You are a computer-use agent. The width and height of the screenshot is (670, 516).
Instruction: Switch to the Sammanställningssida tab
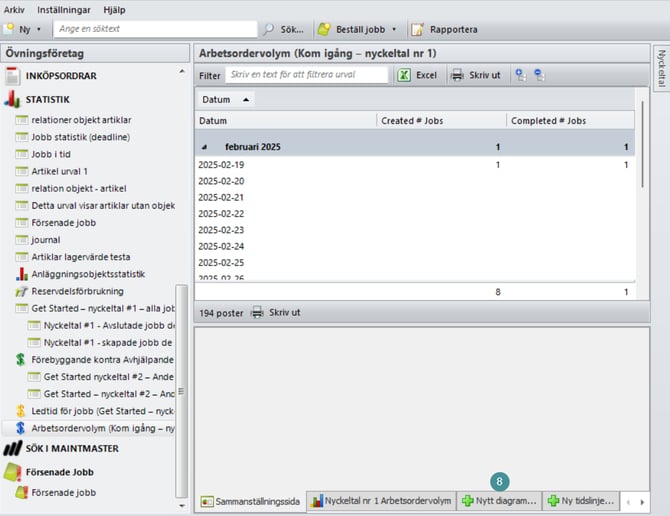click(x=250, y=499)
